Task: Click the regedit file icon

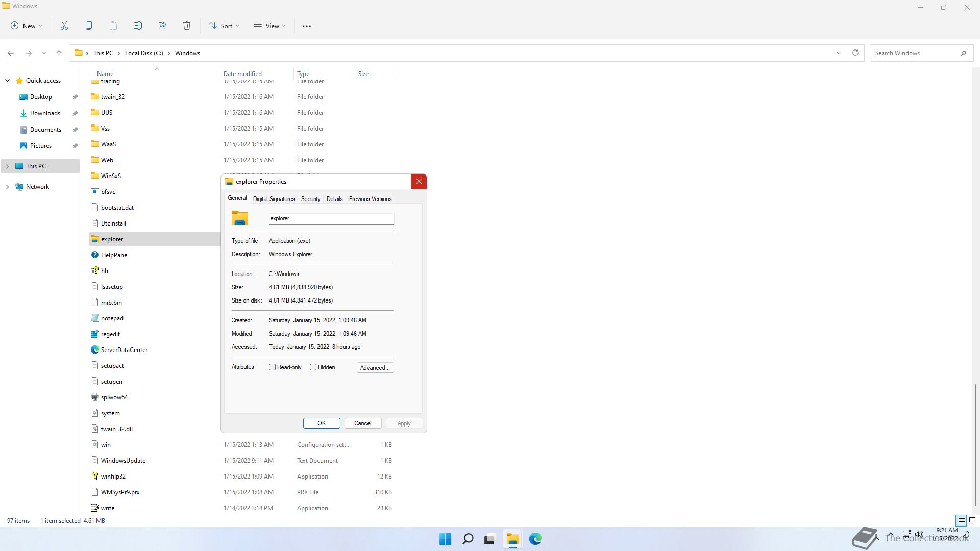Action: pyautogui.click(x=94, y=334)
